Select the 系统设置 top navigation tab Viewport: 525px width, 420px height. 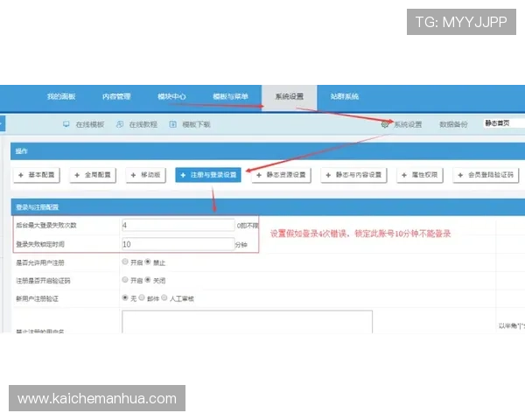tap(290, 97)
